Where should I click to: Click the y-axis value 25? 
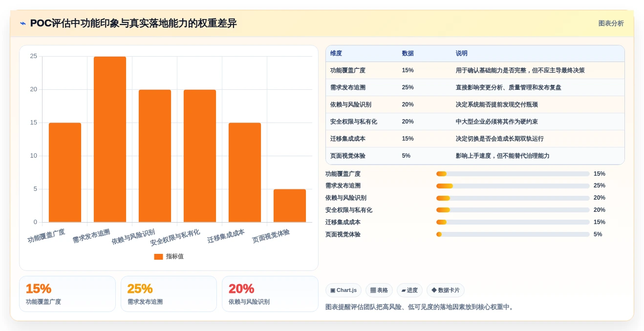34,56
